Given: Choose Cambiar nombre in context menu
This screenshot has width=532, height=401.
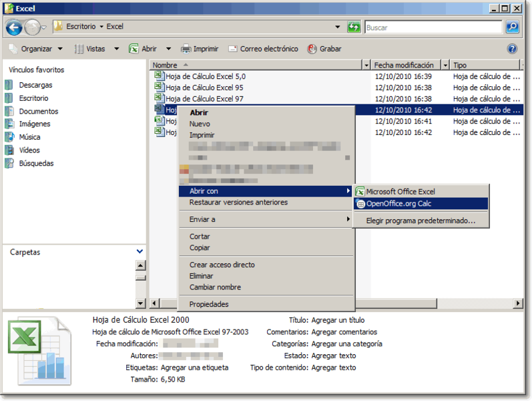Looking at the screenshot, I should point(266,287).
